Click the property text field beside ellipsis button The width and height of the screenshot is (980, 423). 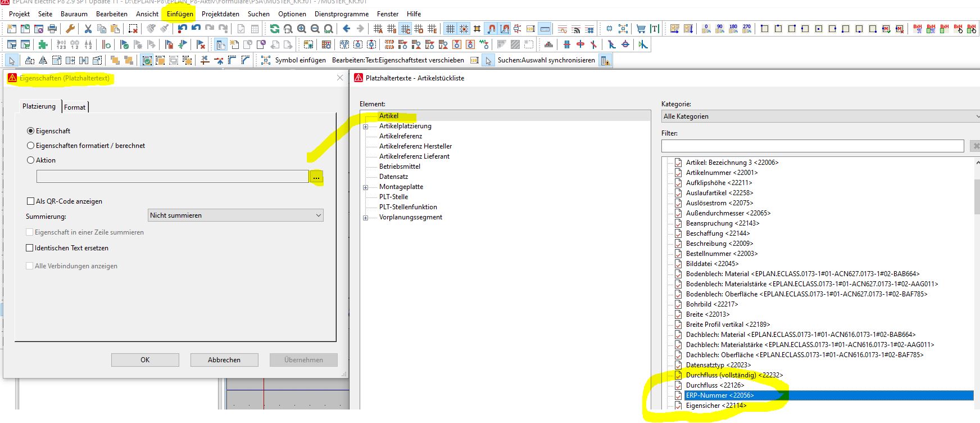pos(173,177)
